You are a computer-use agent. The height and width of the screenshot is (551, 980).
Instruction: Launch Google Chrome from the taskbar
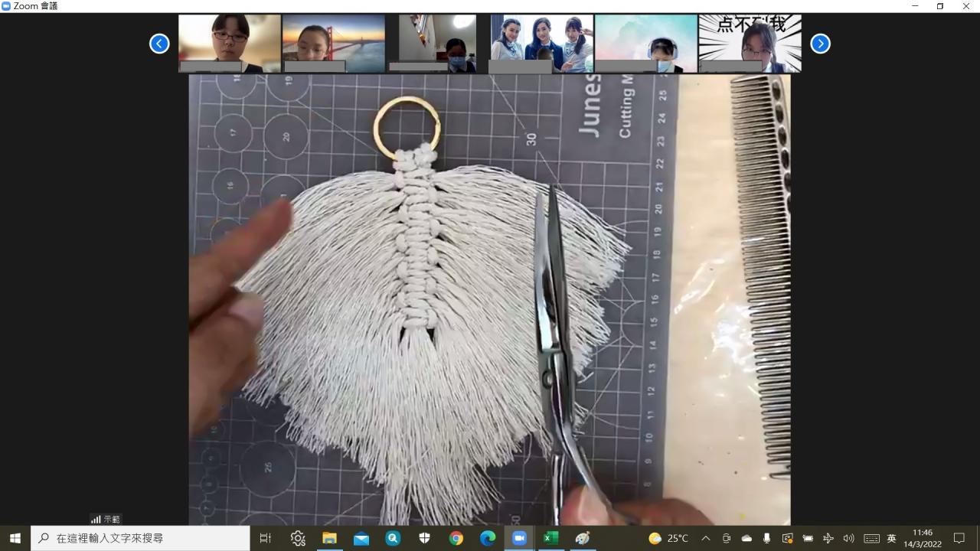point(456,538)
